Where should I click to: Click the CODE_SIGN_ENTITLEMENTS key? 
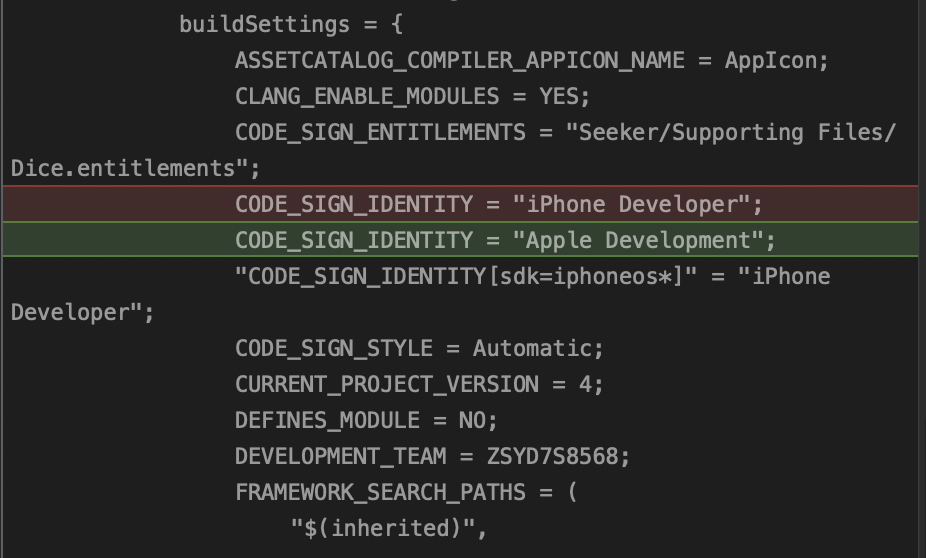(380, 132)
